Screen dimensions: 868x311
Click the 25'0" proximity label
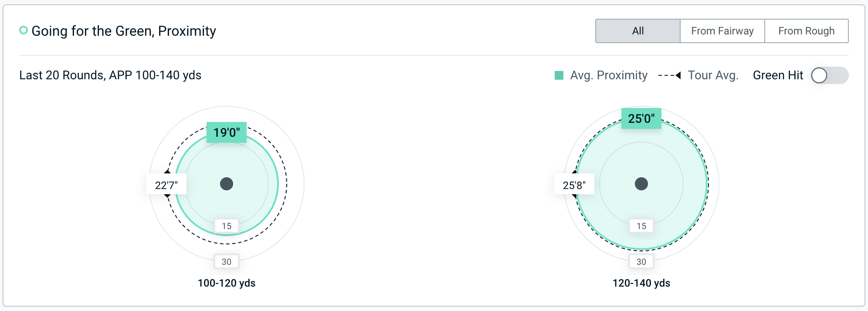tap(641, 118)
